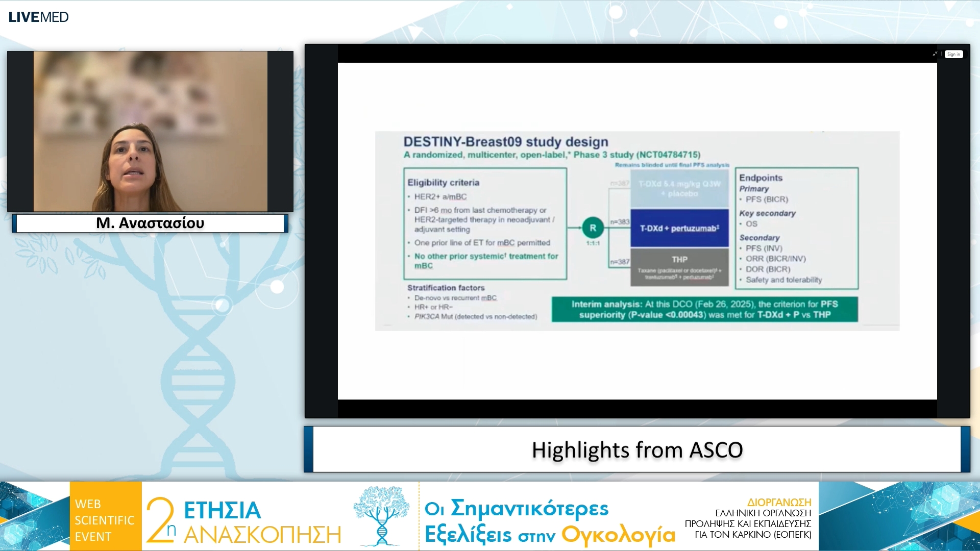The height and width of the screenshot is (551, 980).
Task: Click the exit-fullscreen arrows icon
Action: click(x=934, y=54)
